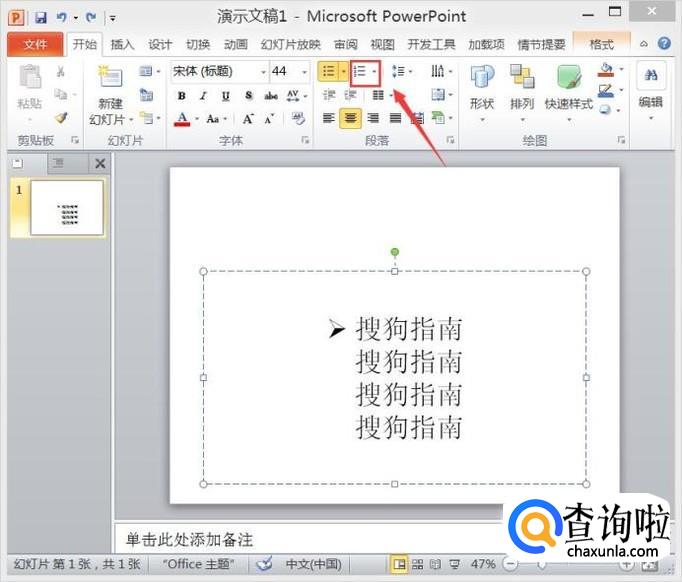Toggle strikethrough formatting
Image resolution: width=682 pixels, height=582 pixels.
pyautogui.click(x=271, y=96)
